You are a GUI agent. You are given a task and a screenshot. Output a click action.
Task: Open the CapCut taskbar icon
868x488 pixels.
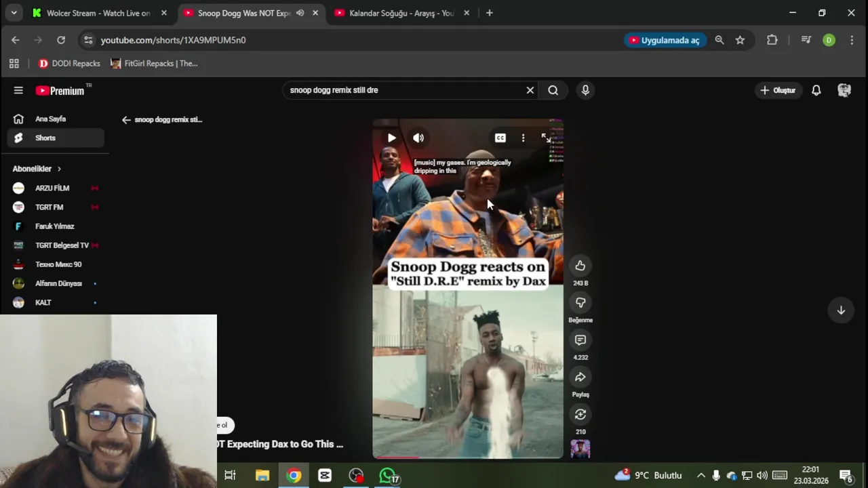click(325, 476)
